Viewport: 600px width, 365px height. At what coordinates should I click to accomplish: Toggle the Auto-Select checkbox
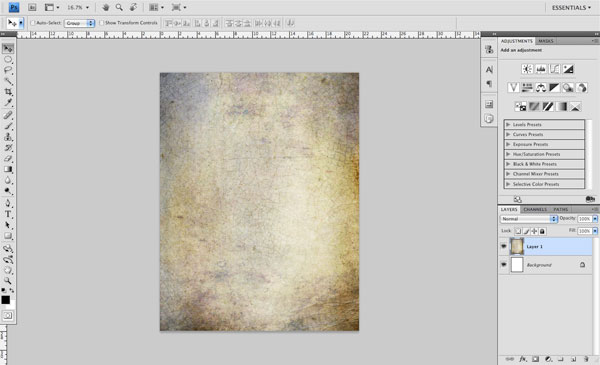[x=33, y=23]
